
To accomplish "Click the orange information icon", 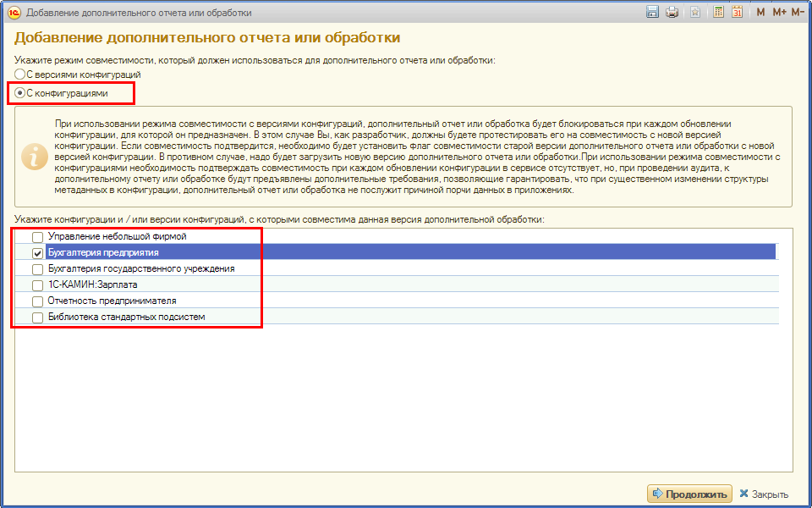I will [35, 156].
